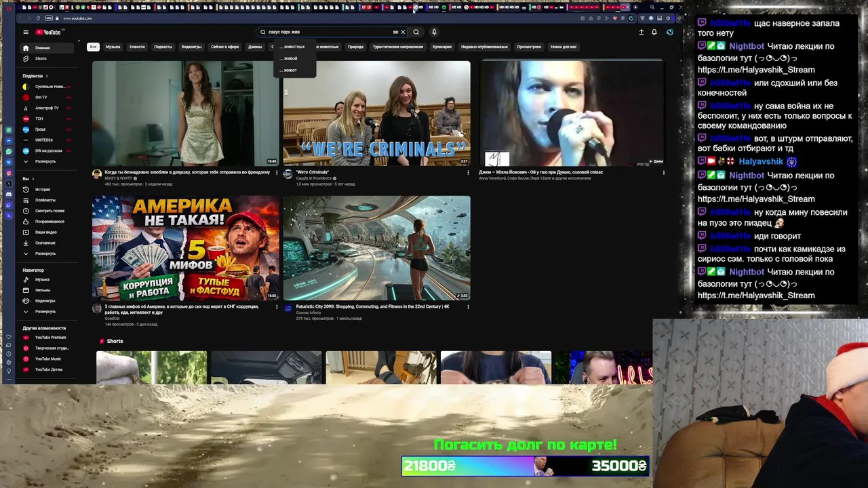This screenshot has width=868, height=488.
Task: Select the Все filter chip
Action: tap(93, 47)
